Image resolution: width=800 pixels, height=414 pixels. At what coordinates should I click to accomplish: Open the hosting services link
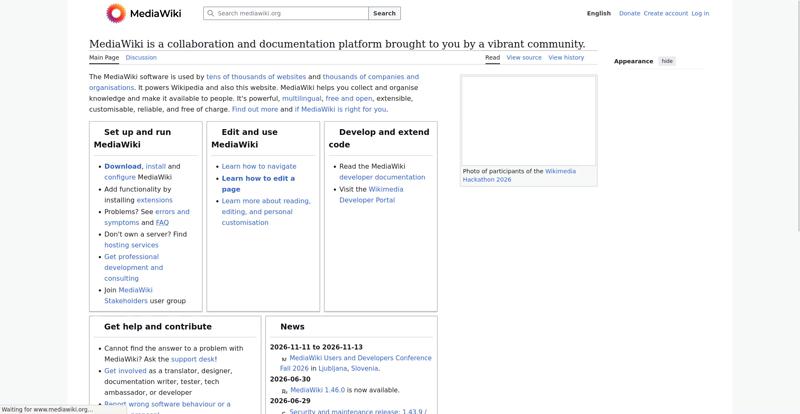point(131,245)
